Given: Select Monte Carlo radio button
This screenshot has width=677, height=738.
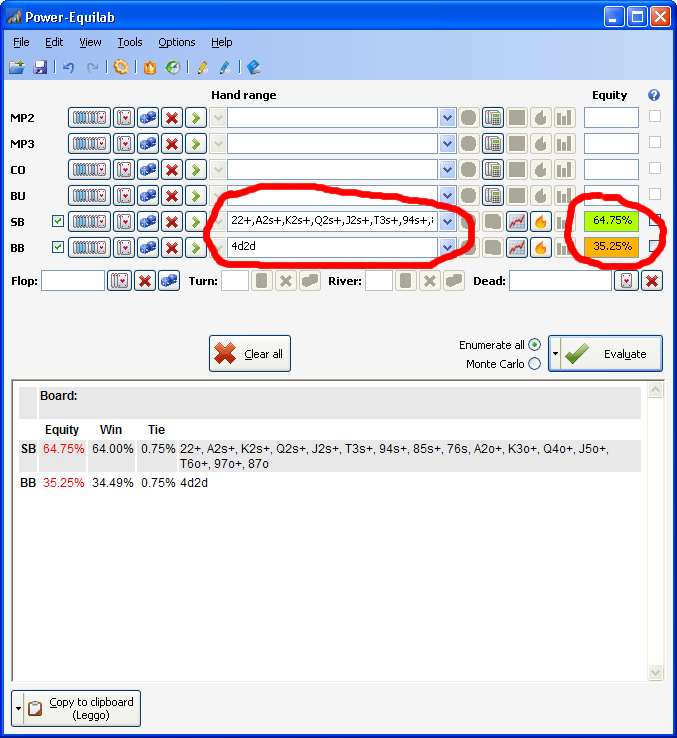Looking at the screenshot, I should [534, 364].
